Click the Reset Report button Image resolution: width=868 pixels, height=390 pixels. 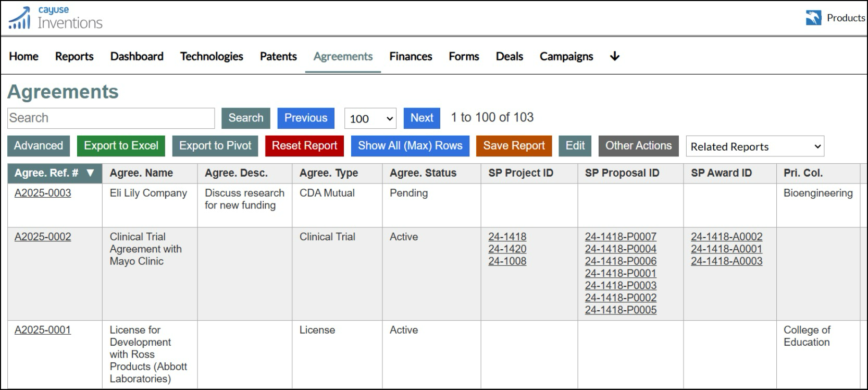click(x=304, y=146)
